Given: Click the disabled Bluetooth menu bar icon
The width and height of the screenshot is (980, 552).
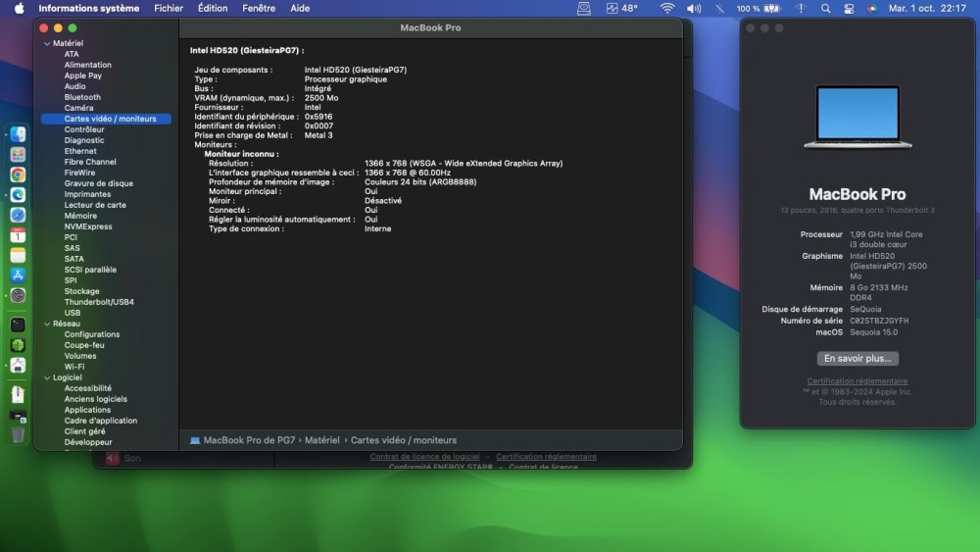Looking at the screenshot, I should pyautogui.click(x=720, y=8).
